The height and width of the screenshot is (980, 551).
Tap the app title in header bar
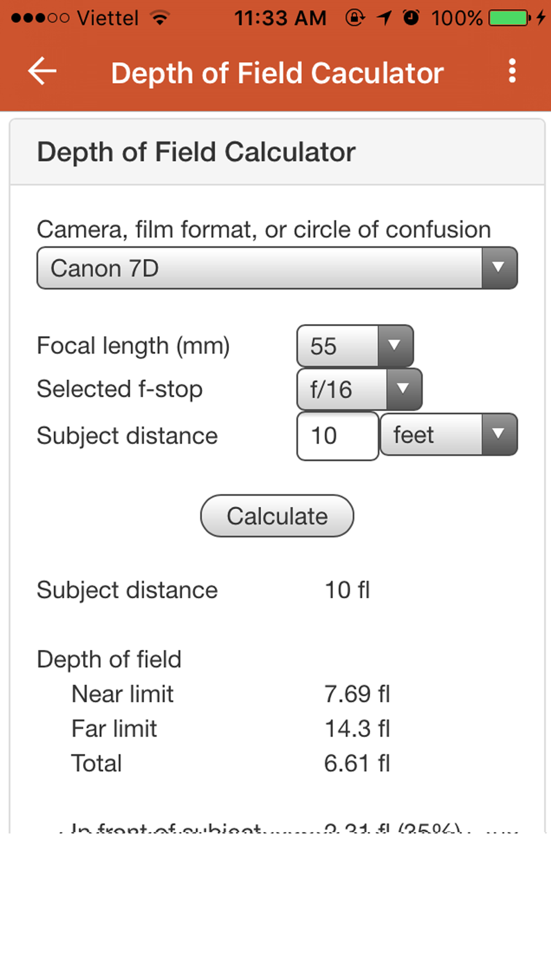point(277,73)
